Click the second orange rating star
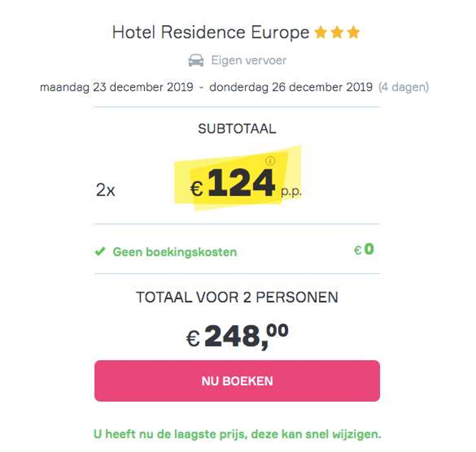 pos(337,32)
